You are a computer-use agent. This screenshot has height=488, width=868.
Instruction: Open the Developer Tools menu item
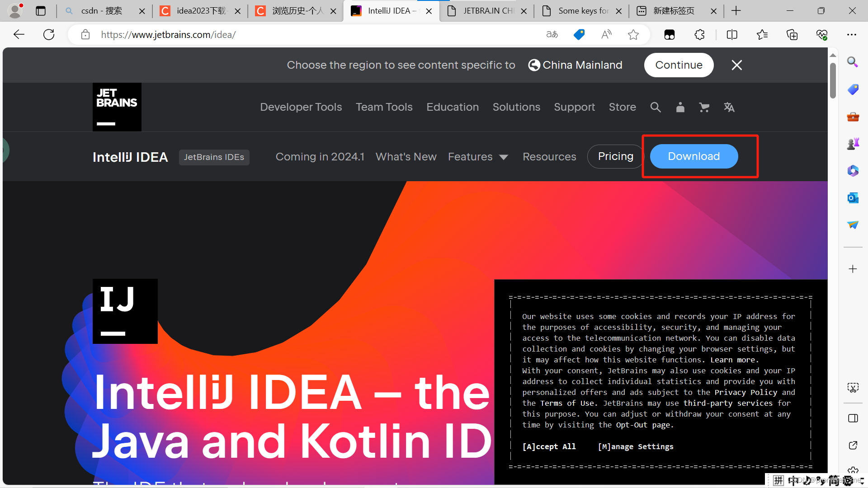(301, 107)
